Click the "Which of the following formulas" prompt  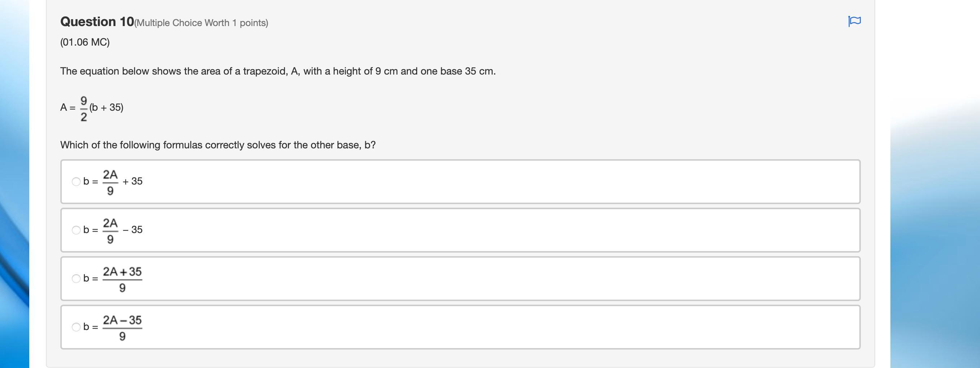(217, 145)
